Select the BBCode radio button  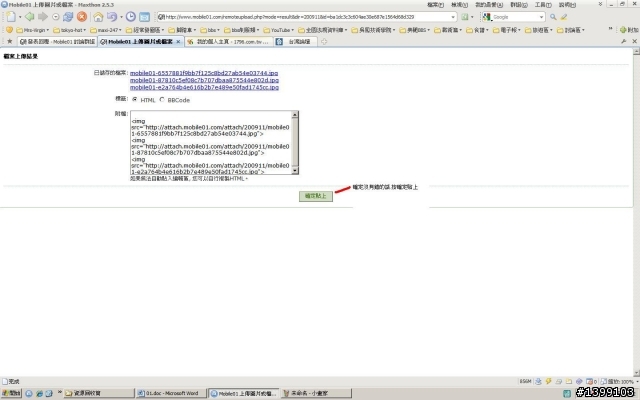[x=162, y=99]
